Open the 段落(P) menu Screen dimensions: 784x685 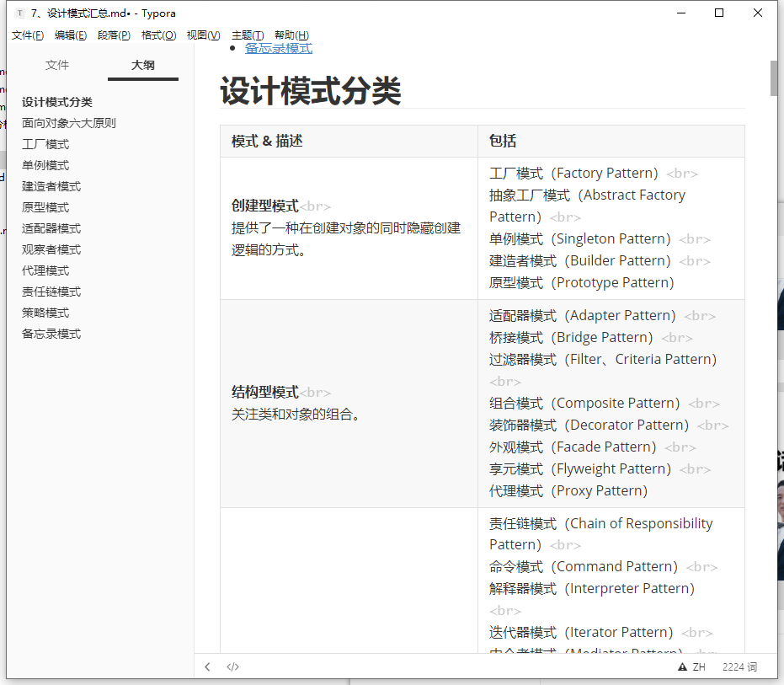(x=114, y=35)
